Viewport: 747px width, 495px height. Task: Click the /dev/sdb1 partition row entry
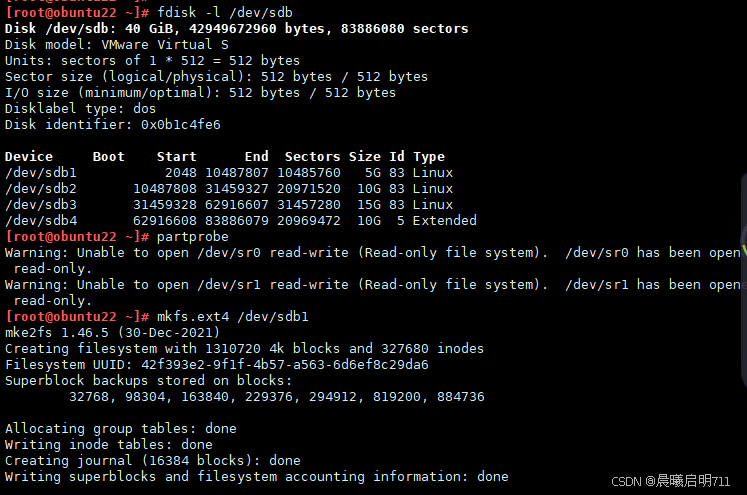click(229, 172)
